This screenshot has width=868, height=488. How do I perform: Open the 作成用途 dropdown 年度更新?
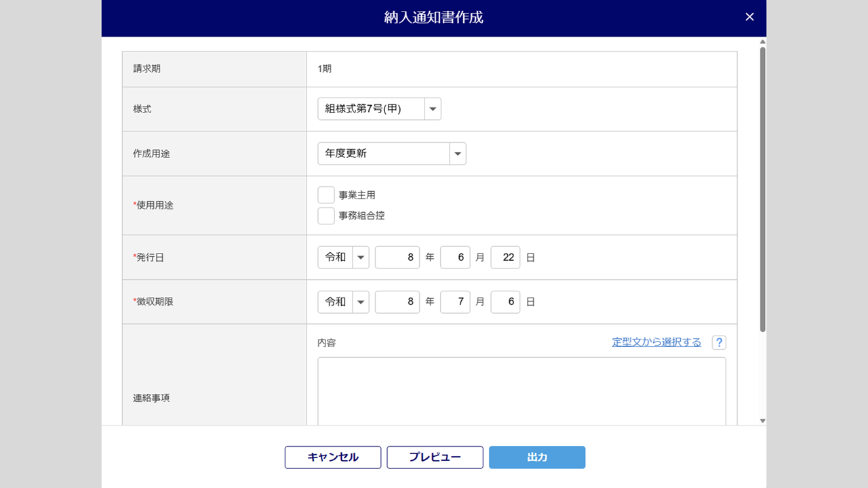click(x=391, y=154)
